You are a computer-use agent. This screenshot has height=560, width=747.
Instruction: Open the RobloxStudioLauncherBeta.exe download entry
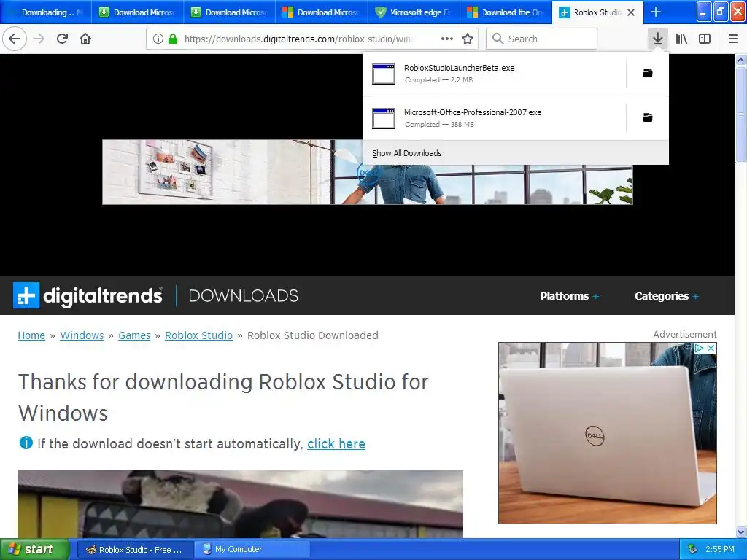(x=494, y=74)
